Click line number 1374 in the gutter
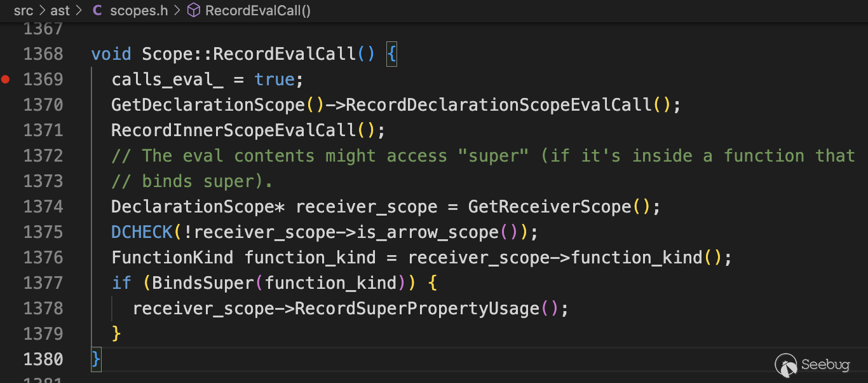The width and height of the screenshot is (868, 383). [x=43, y=207]
